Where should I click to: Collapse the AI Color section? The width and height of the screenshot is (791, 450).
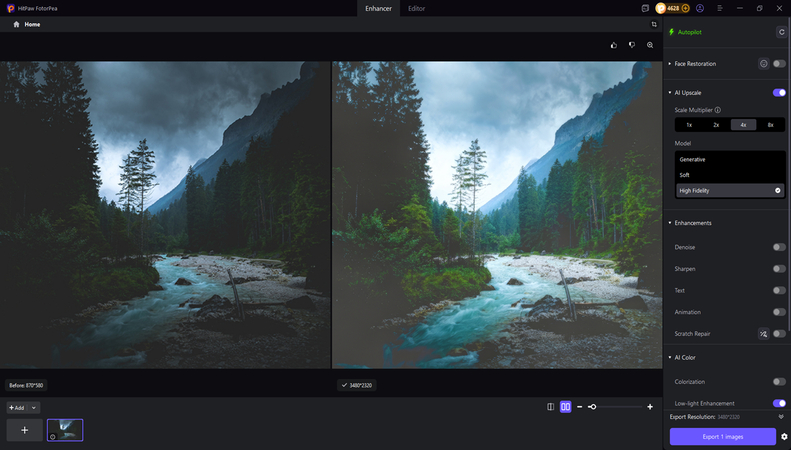670,357
